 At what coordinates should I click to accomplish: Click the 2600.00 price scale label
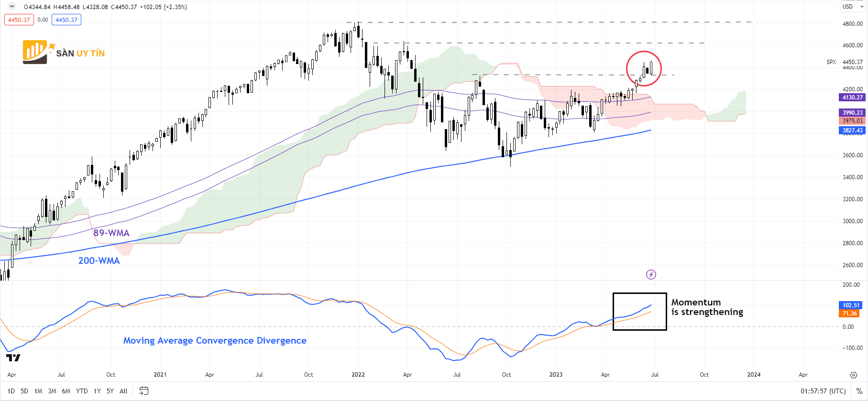pos(852,265)
